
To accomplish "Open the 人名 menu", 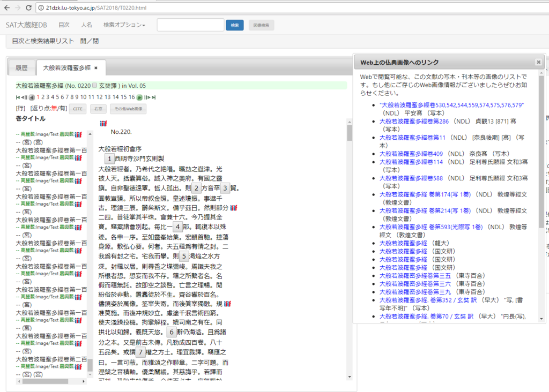I will (86, 25).
